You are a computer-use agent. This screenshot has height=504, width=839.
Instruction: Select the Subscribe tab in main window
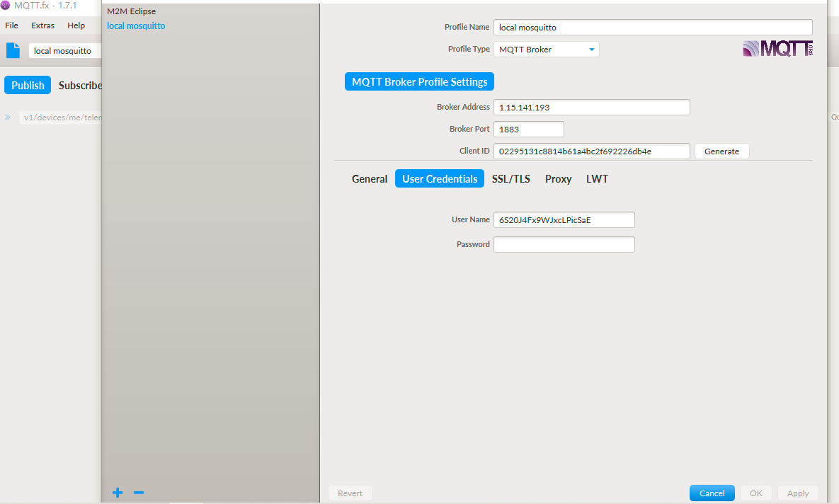tap(80, 85)
